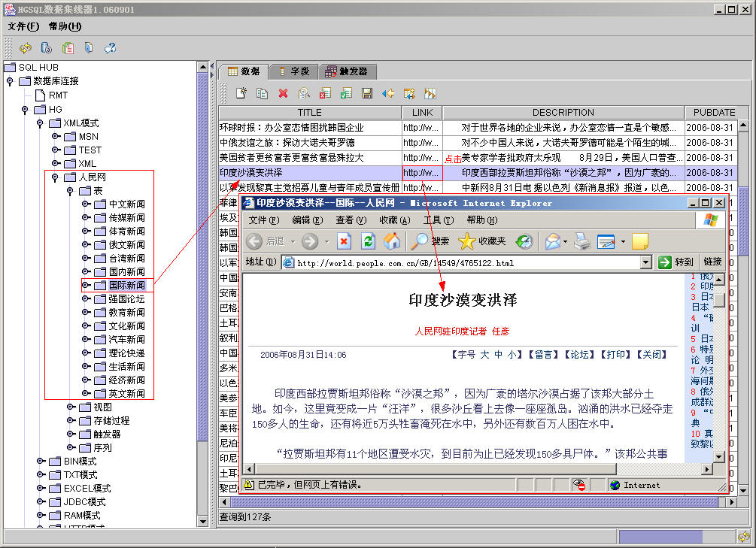Click the PUBDATE column header
Image resolution: width=756 pixels, height=548 pixels.
pyautogui.click(x=714, y=112)
